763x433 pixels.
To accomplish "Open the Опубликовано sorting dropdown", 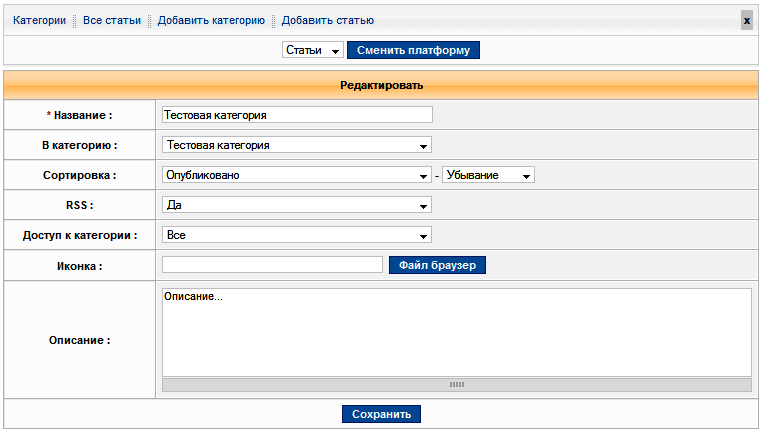I will (x=296, y=175).
